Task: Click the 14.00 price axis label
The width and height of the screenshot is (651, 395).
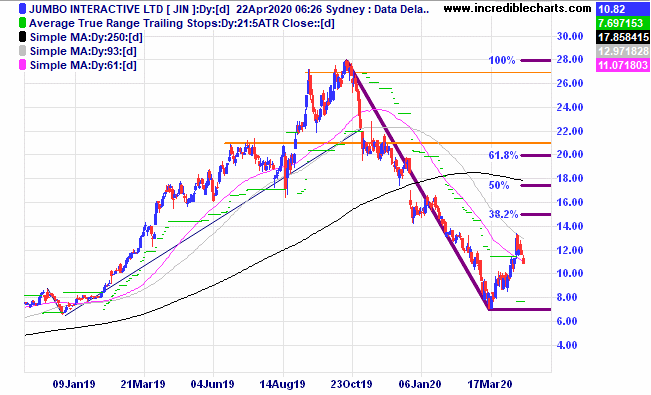Action: click(570, 226)
